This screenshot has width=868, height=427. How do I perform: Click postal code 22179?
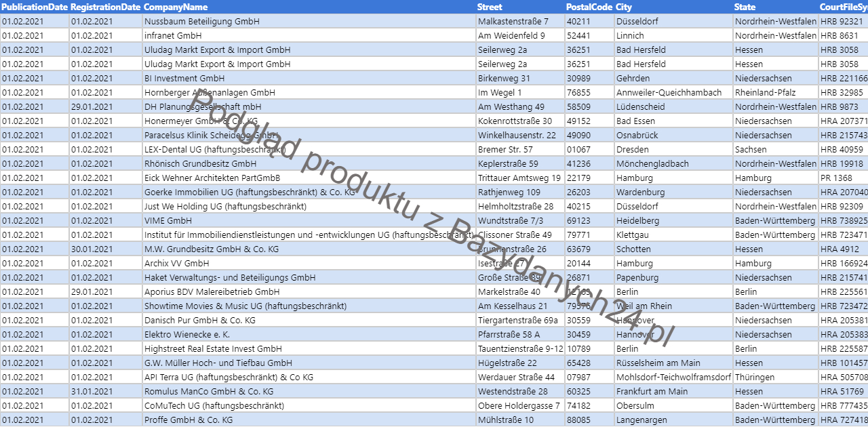pos(589,178)
